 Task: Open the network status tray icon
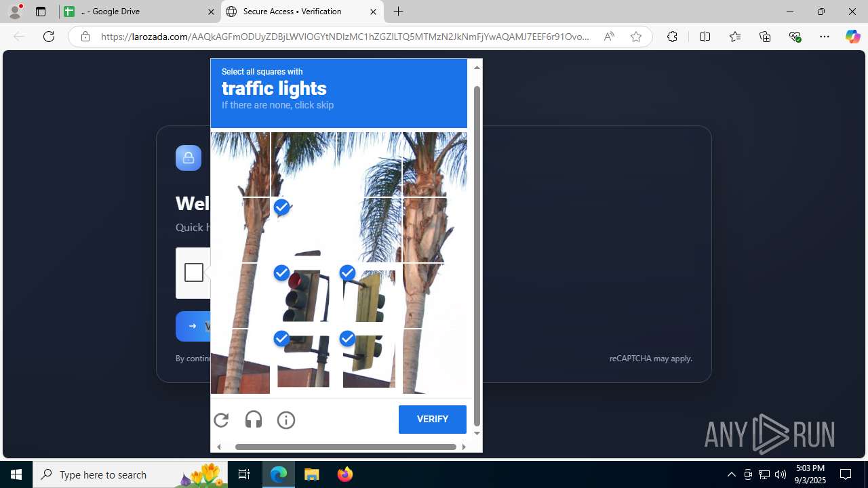(x=764, y=474)
